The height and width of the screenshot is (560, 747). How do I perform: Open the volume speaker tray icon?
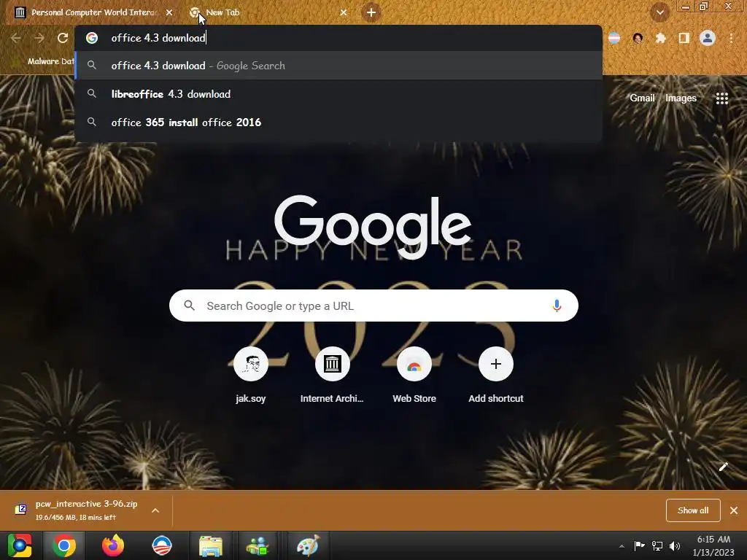pos(675,545)
